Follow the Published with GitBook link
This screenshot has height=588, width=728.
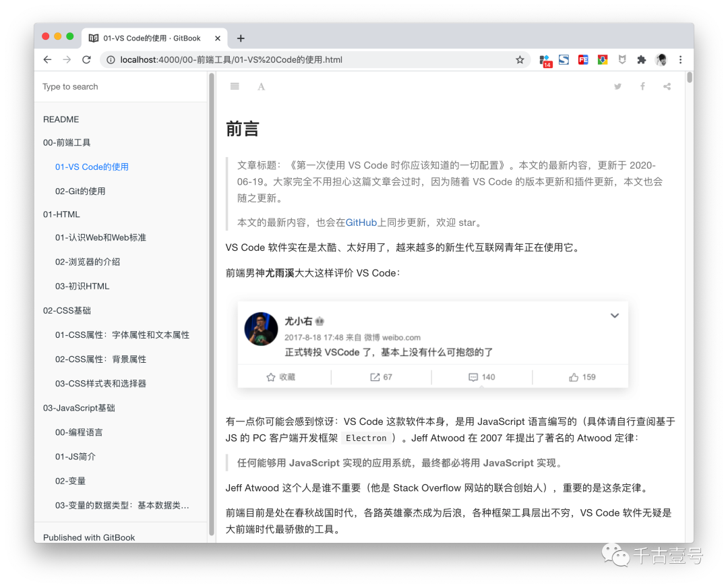tap(89, 537)
